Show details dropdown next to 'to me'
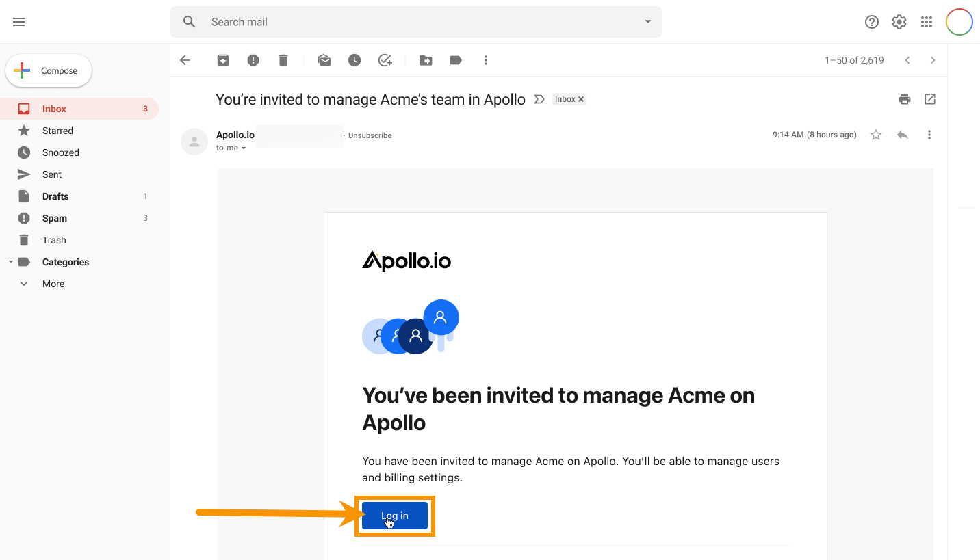The width and height of the screenshot is (980, 560). click(244, 148)
